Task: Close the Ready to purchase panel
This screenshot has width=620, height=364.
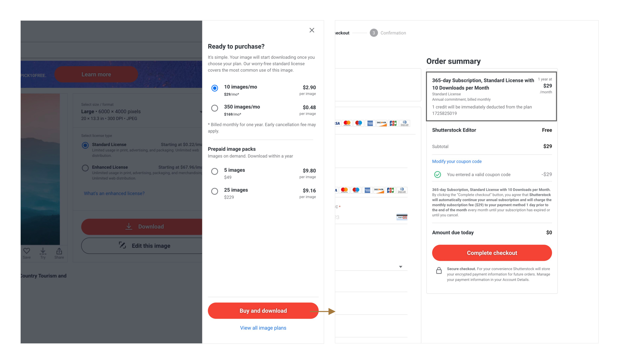Action: coord(312,30)
